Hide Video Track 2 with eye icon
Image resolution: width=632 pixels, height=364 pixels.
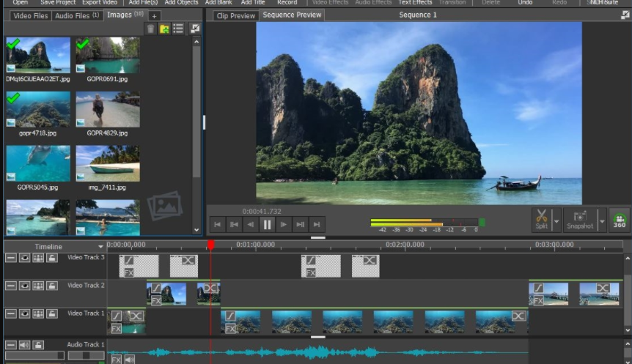tap(24, 286)
